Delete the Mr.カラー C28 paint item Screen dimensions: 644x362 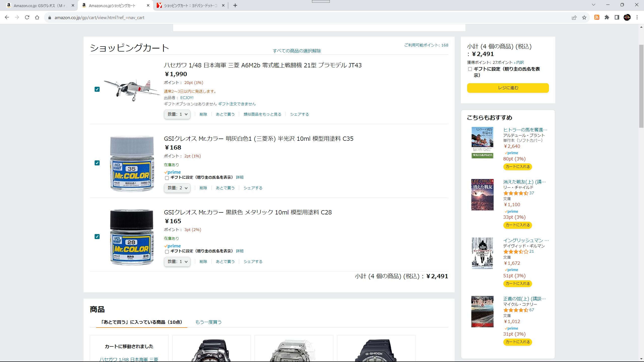[x=203, y=261]
